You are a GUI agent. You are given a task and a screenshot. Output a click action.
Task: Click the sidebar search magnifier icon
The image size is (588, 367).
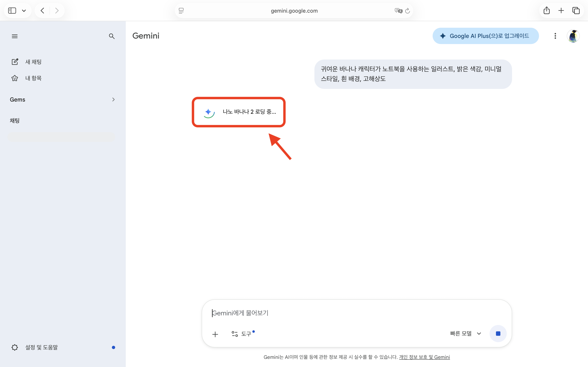coord(111,36)
